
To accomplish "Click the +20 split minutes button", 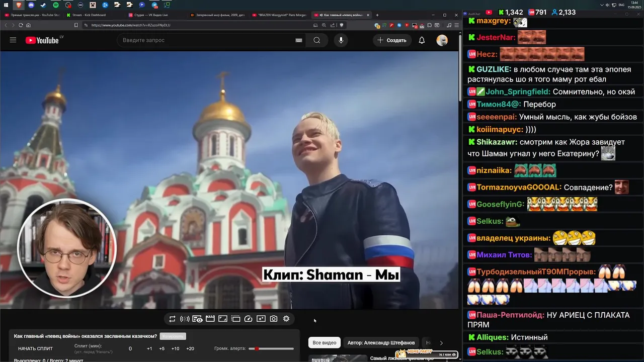I will pyautogui.click(x=190, y=348).
